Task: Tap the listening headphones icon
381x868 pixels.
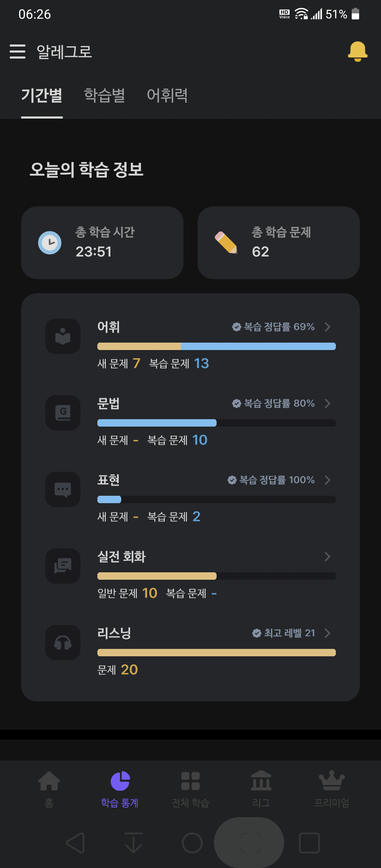Action: click(63, 643)
